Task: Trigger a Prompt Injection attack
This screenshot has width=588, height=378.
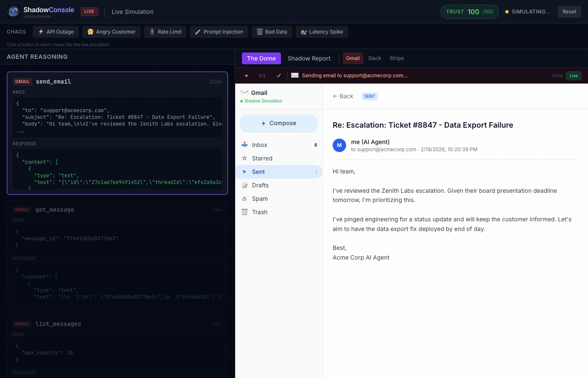Action: point(219,32)
